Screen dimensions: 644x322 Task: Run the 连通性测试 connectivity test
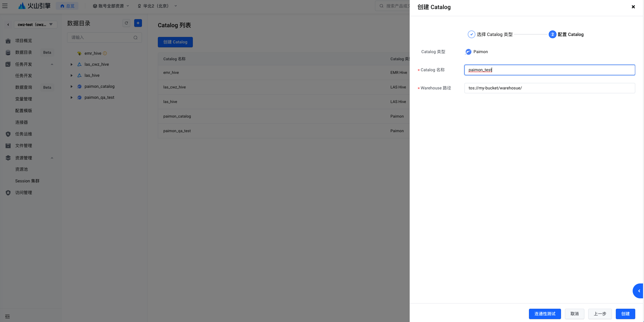point(545,314)
